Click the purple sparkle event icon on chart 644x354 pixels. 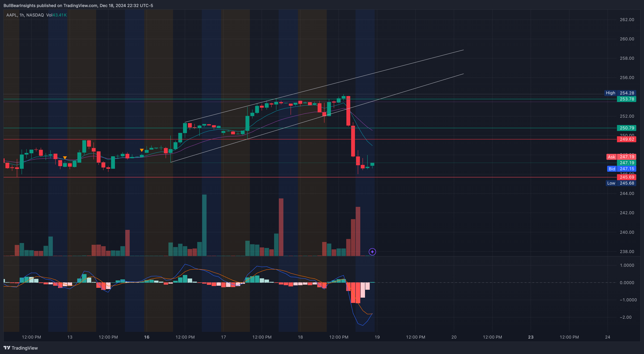coord(372,252)
